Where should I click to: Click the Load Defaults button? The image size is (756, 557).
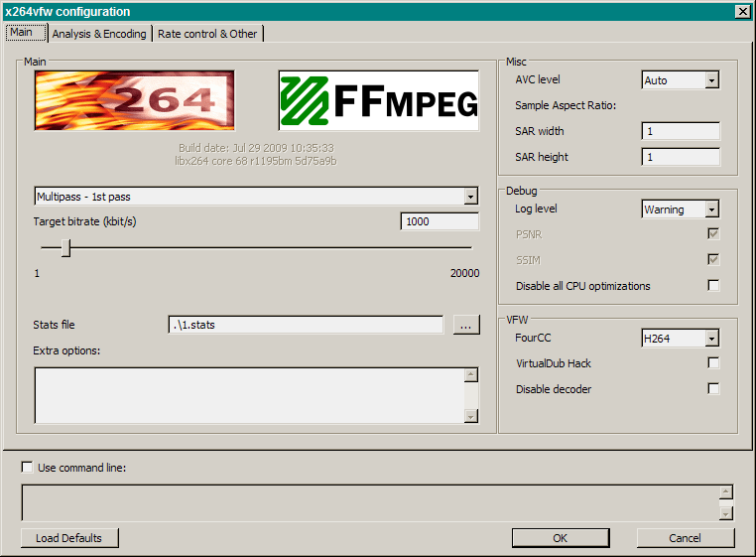click(69, 538)
